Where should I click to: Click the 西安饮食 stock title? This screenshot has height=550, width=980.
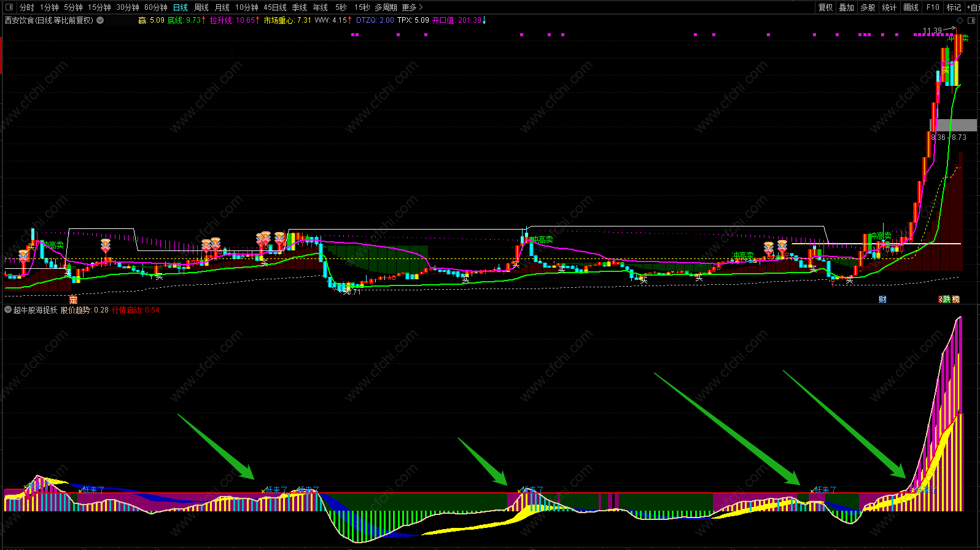point(49,20)
